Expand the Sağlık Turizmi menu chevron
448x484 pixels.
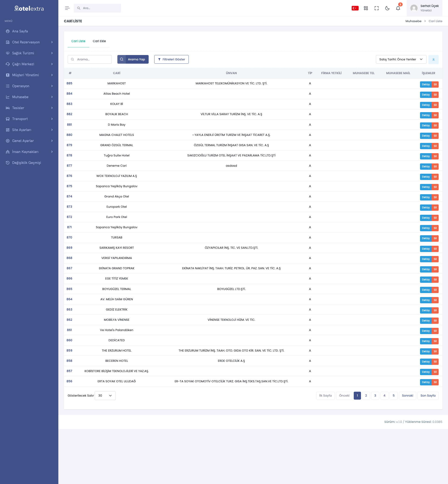[52, 53]
